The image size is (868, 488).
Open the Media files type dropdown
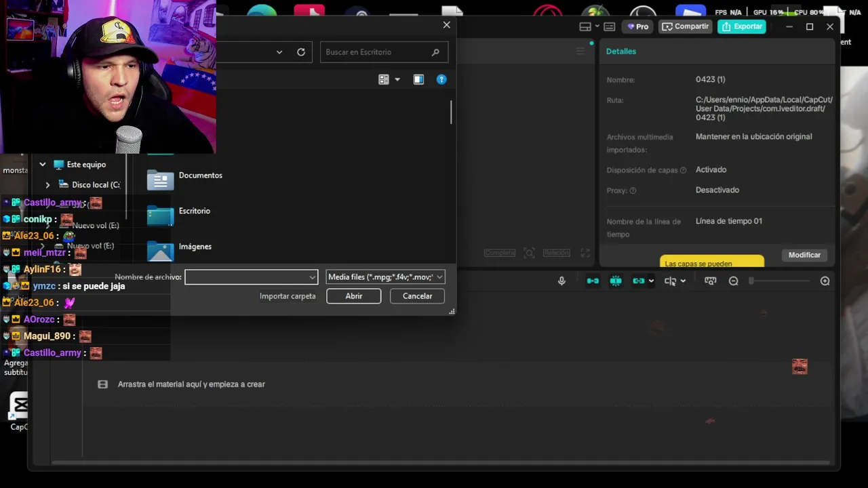tap(385, 277)
